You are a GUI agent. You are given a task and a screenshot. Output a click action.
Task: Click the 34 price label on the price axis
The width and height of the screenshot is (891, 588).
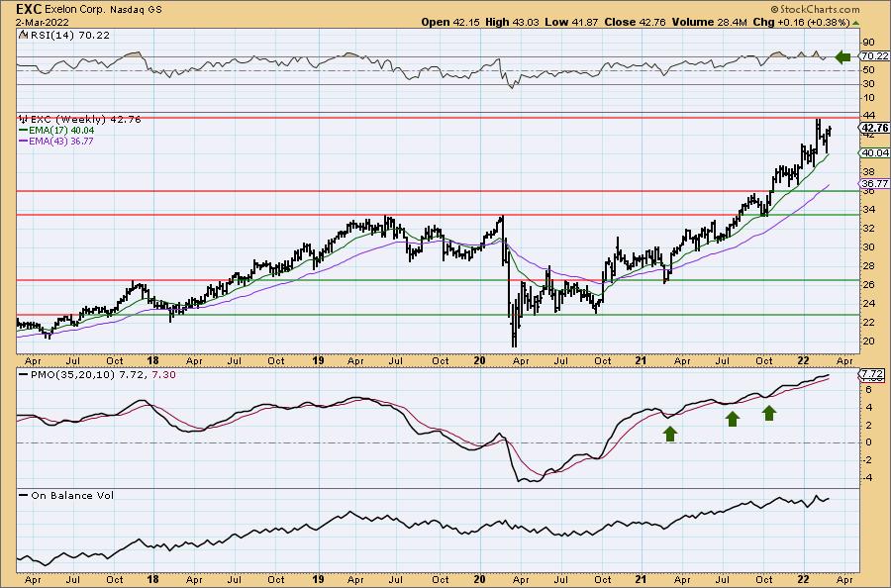tap(868, 210)
